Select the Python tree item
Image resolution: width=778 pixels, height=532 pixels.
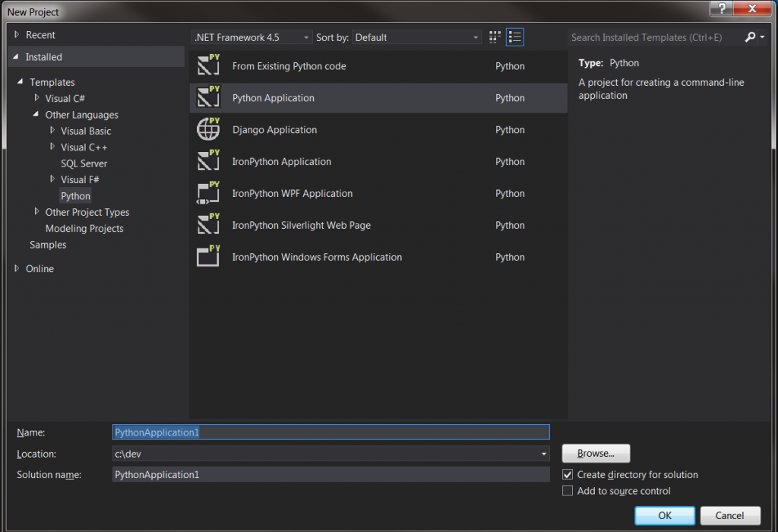[x=75, y=196]
